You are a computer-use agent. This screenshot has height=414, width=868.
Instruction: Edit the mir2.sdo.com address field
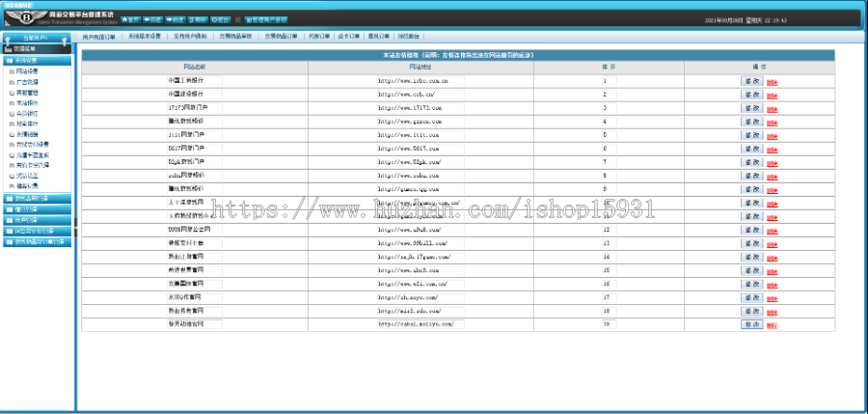click(x=420, y=311)
